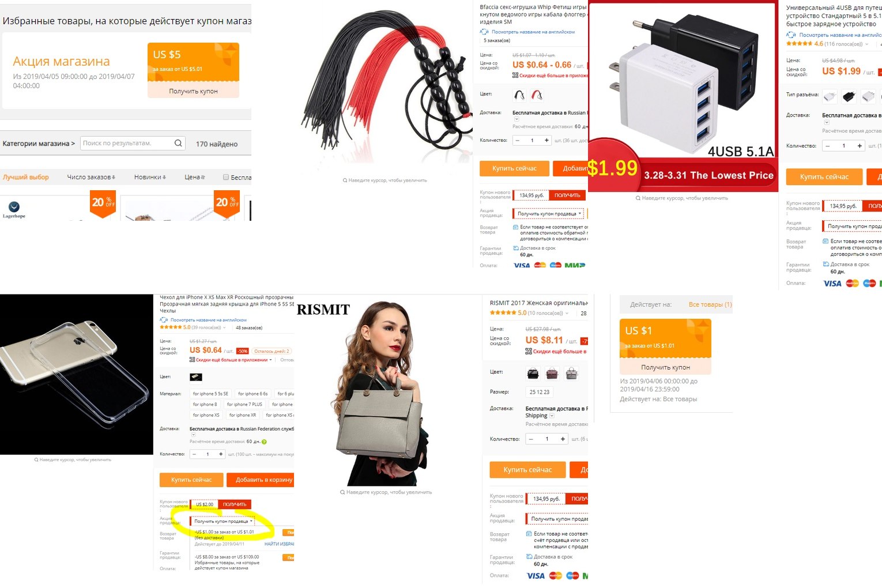Image resolution: width=882 pixels, height=588 pixels.
Task: Expand Категории магазина menu
Action: coord(39,144)
